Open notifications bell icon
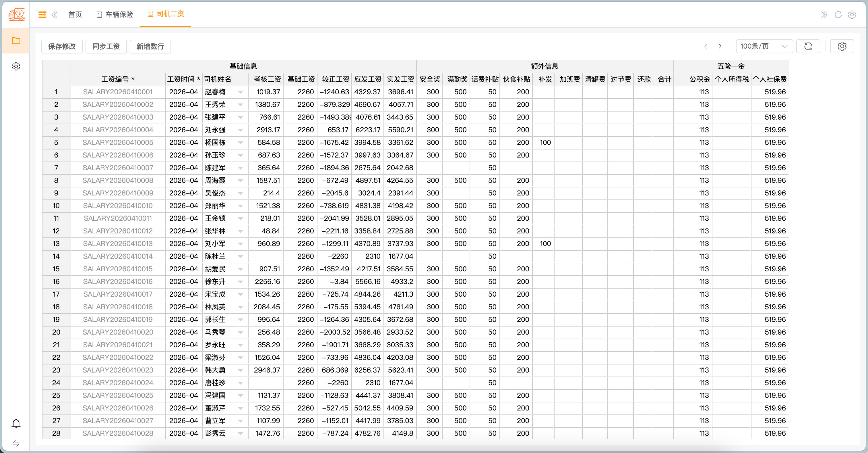 pos(16,423)
